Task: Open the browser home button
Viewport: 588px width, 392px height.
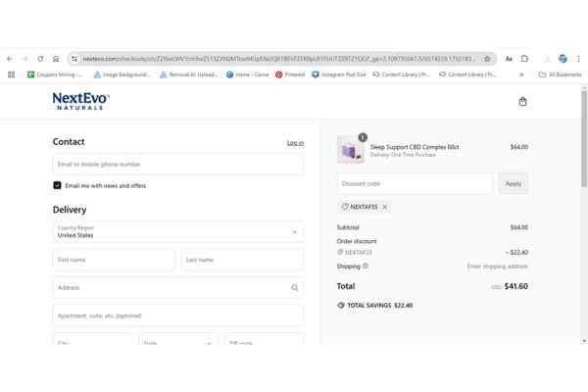Action: tap(56, 59)
